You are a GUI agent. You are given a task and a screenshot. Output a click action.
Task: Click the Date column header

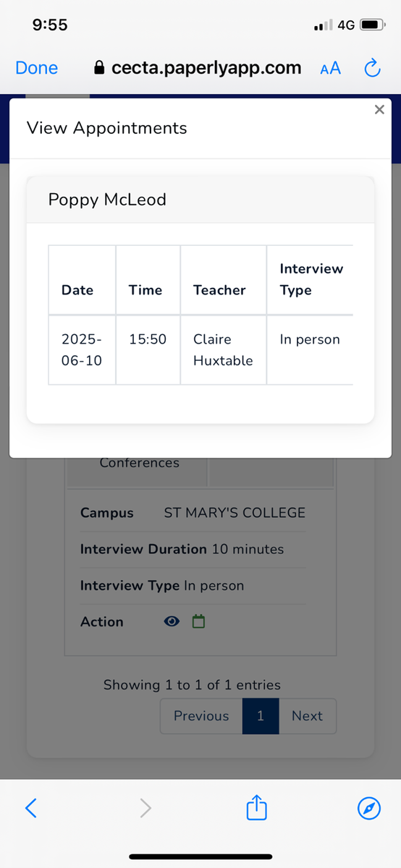77,290
